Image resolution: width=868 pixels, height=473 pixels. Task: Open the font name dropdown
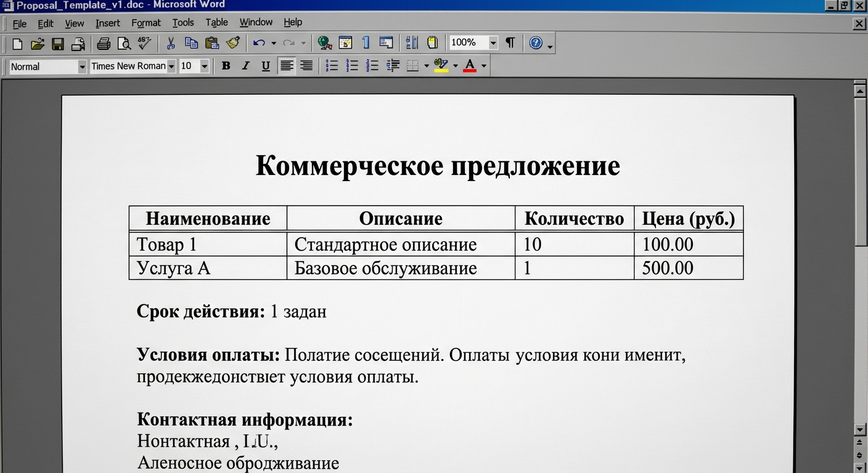[171, 65]
